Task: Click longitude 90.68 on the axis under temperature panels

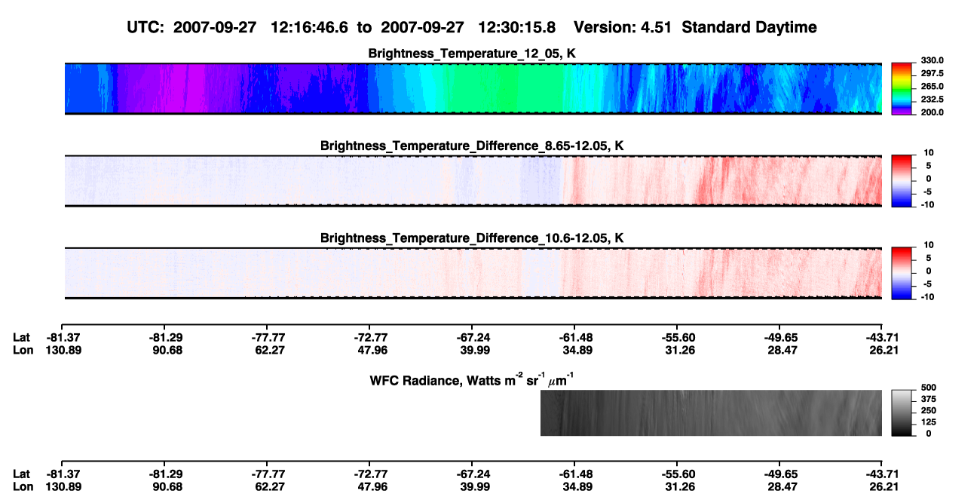Action: [x=167, y=350]
